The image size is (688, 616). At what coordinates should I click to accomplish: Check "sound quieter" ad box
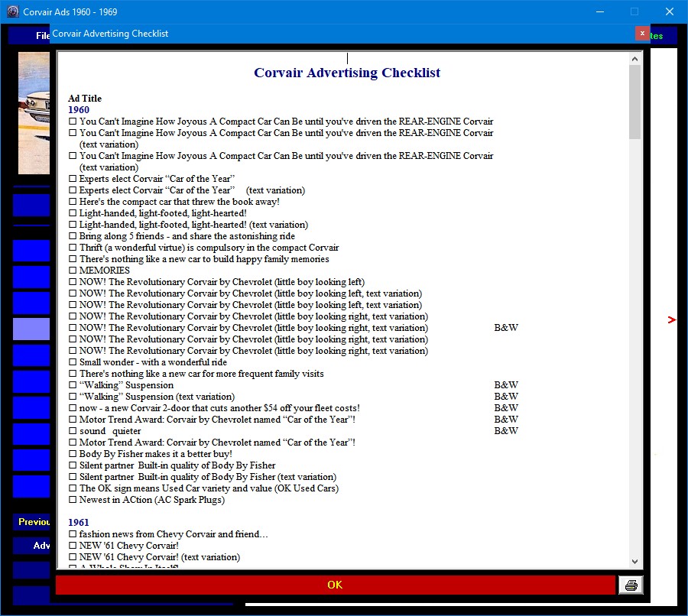pyautogui.click(x=73, y=431)
